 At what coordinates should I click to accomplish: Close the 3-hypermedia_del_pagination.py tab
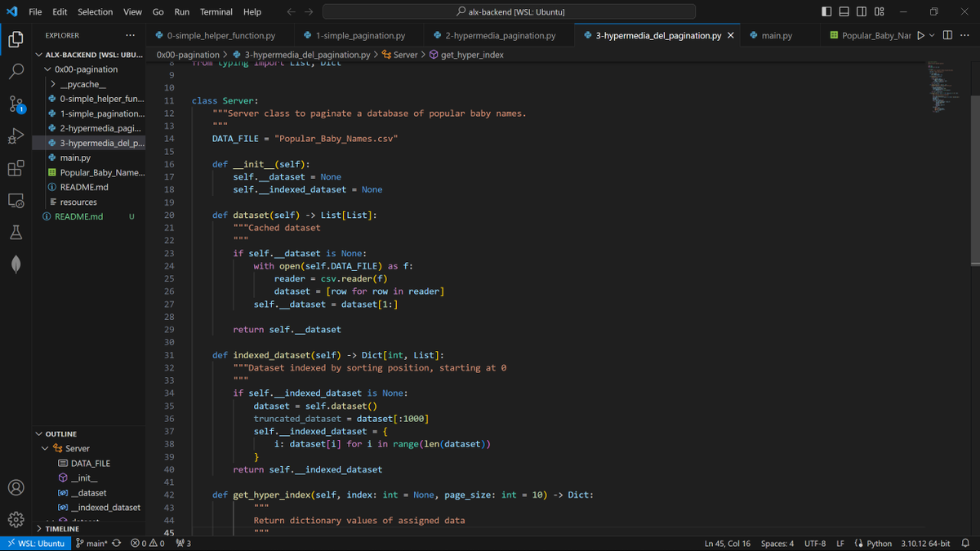pos(731,35)
